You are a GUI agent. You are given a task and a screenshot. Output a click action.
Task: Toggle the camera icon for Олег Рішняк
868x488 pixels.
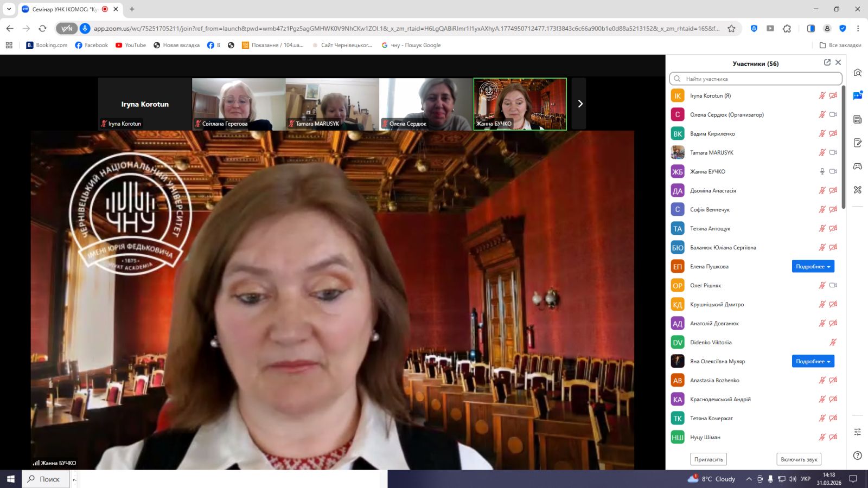coord(833,285)
